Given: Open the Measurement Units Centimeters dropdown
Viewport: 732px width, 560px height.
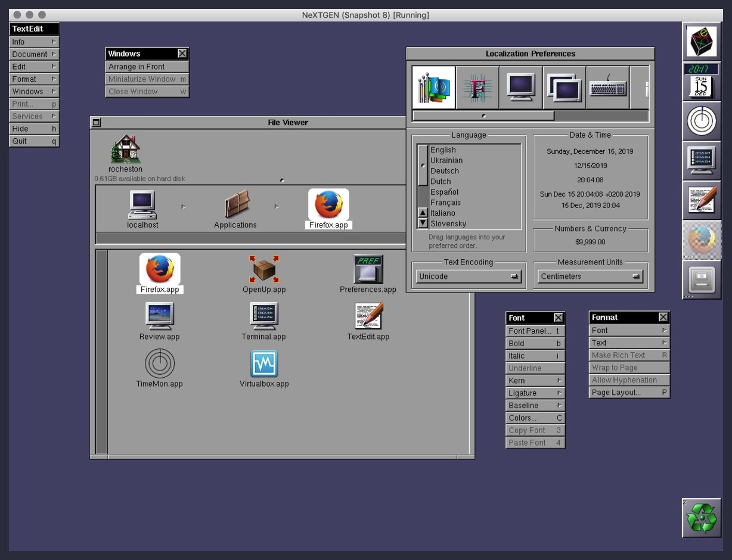Looking at the screenshot, I should [590, 276].
